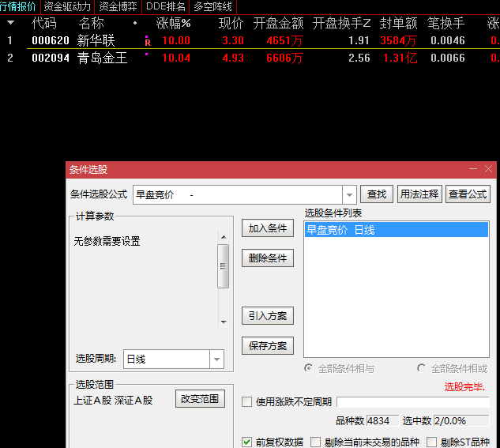Close the 条件选股 dialog
This screenshot has height=448, width=500.
tap(488, 169)
